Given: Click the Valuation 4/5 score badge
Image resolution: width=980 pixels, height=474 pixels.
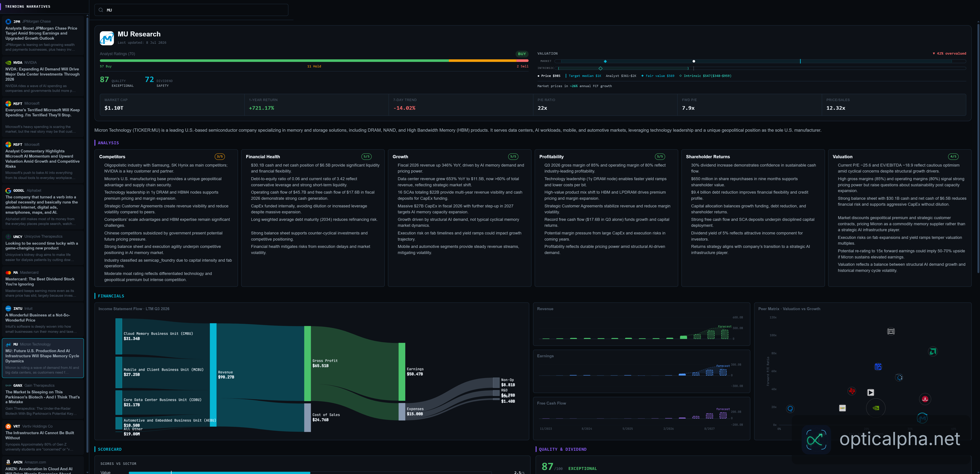Looking at the screenshot, I should point(953,157).
